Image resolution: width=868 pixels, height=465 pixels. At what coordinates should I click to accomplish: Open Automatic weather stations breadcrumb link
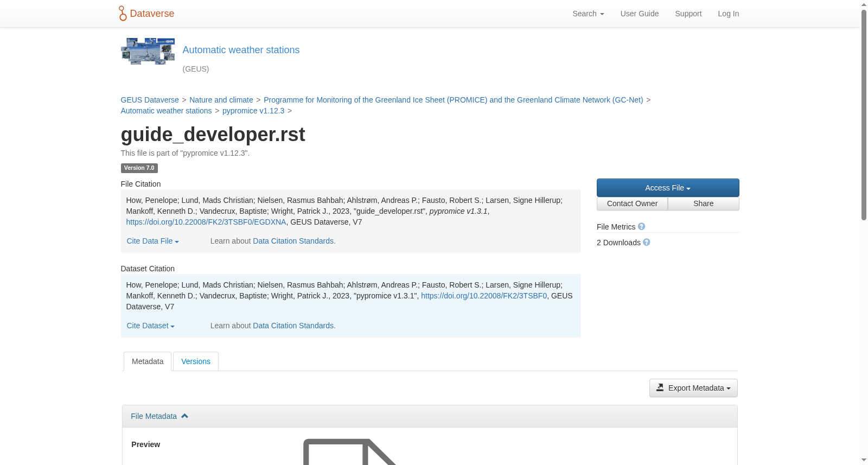[166, 111]
